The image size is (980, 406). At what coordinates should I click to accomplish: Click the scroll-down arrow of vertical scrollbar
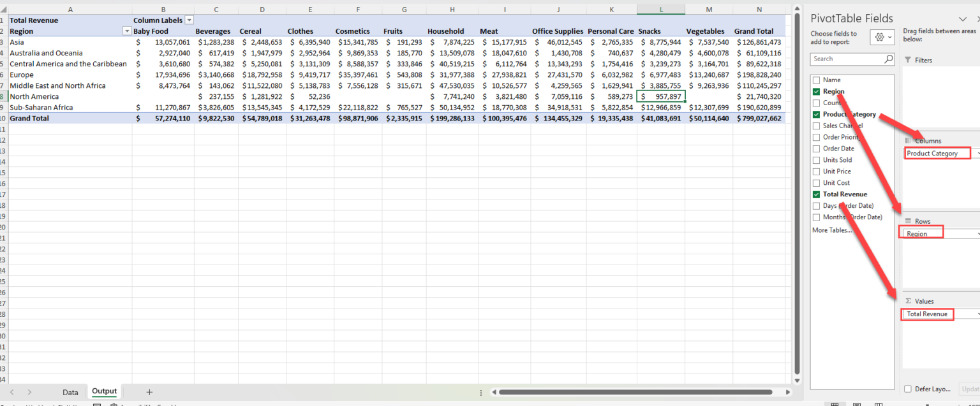(x=796, y=380)
